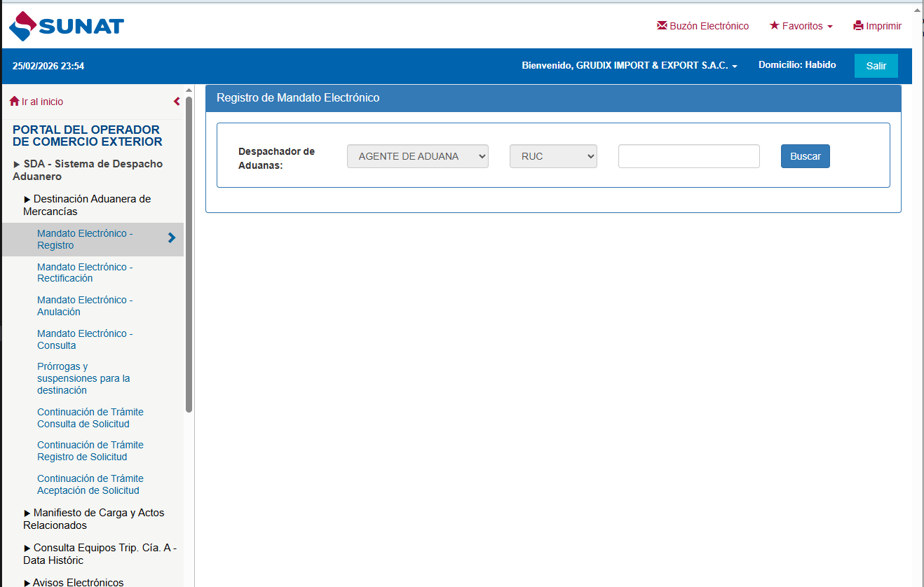Click PORTAL DEL OPERADOR DE COMERCIO EXTERIOR heading
This screenshot has width=924, height=587.
(x=88, y=136)
